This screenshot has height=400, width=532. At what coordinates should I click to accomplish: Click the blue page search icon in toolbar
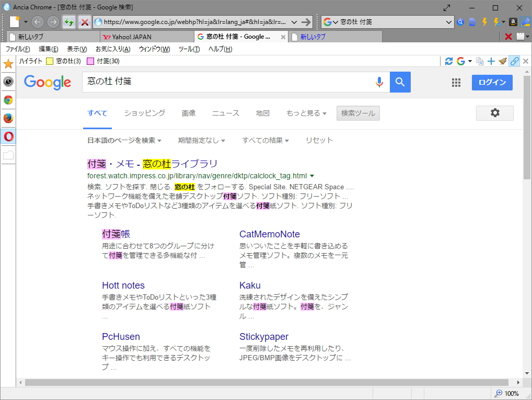[x=472, y=22]
